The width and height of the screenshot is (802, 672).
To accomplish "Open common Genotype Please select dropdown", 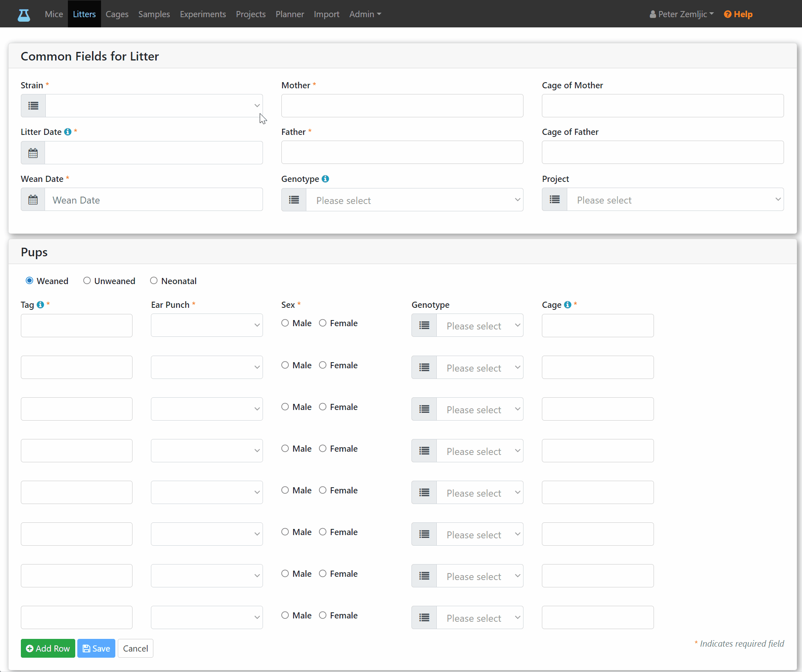I will tap(414, 200).
